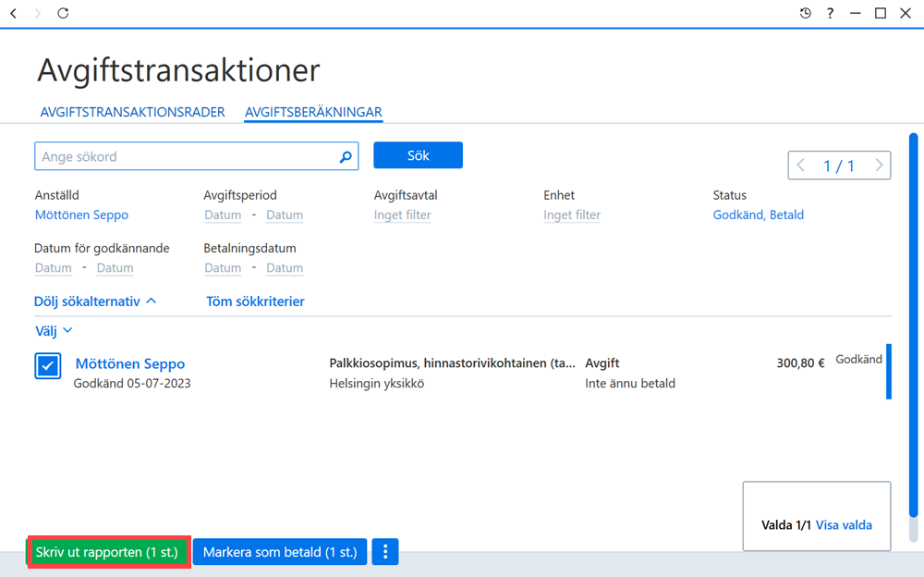Click the Godkänd status label beside the amount
Image resolution: width=924 pixels, height=577 pixels.
coord(858,360)
